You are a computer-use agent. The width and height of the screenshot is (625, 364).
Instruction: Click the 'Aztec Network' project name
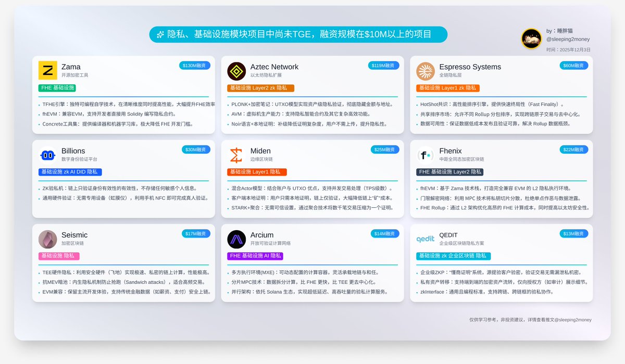pos(274,67)
